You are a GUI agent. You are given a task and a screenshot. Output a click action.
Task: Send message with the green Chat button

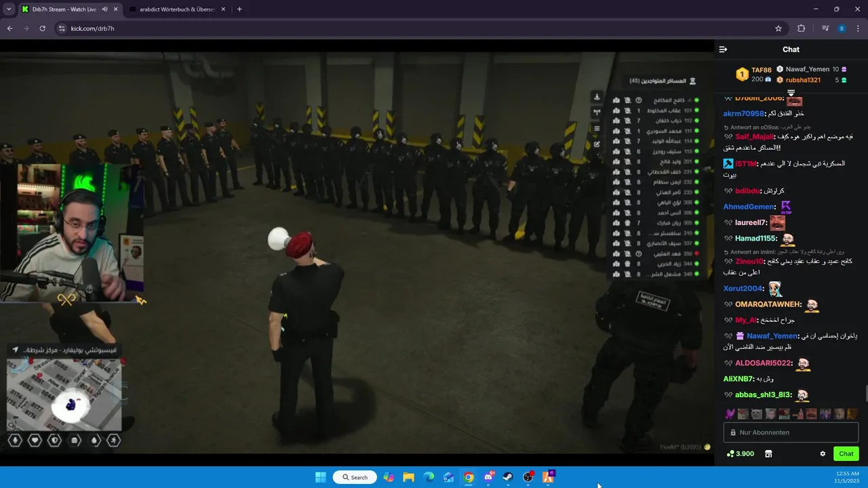(x=846, y=453)
